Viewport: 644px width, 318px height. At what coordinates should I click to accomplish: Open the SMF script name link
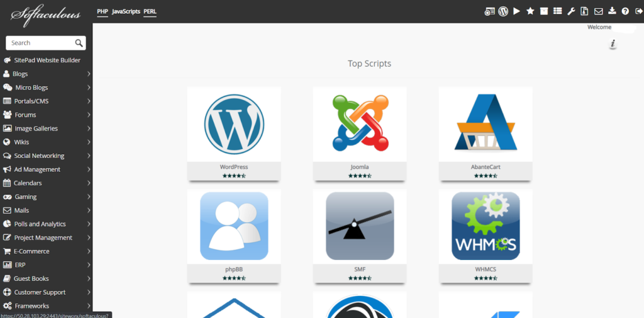tap(359, 270)
